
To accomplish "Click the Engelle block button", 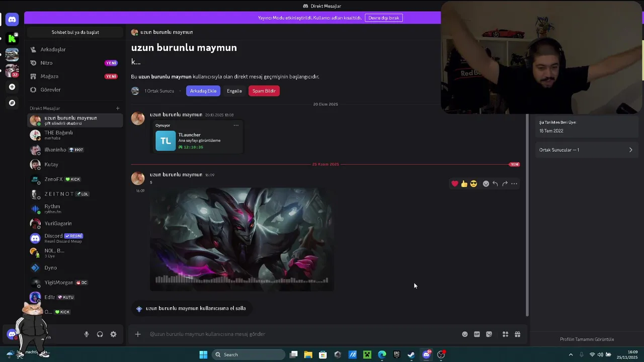I will (x=234, y=91).
